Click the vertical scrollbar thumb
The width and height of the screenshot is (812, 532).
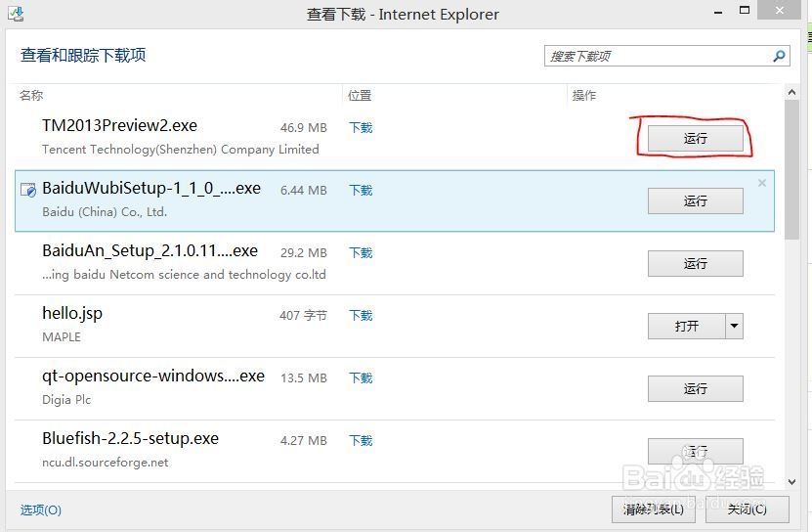(791, 169)
